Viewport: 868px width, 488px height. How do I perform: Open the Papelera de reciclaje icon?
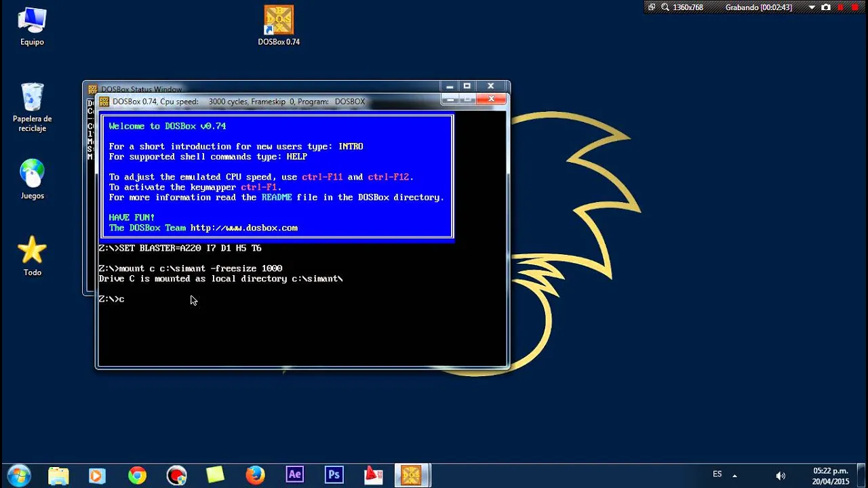coord(32,107)
